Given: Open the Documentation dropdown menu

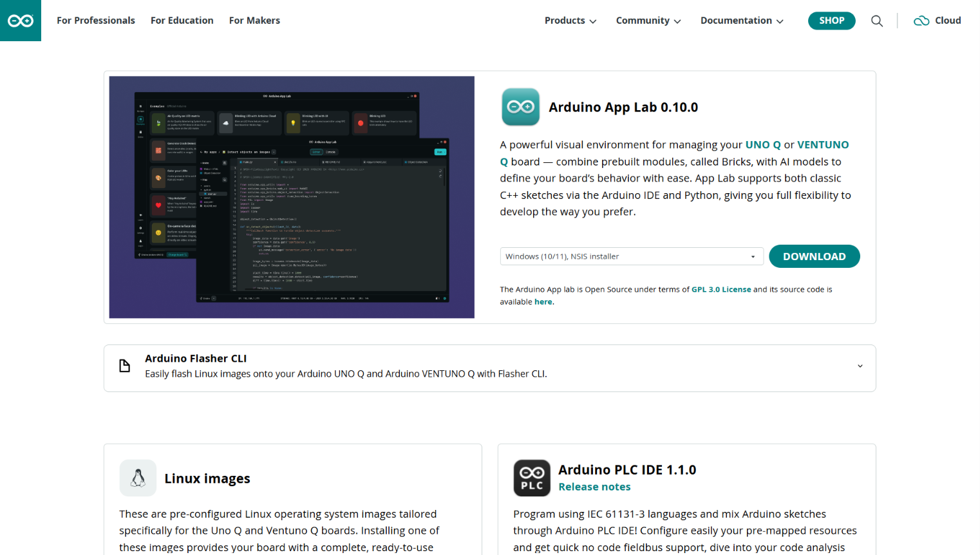Looking at the screenshot, I should tap(742, 21).
